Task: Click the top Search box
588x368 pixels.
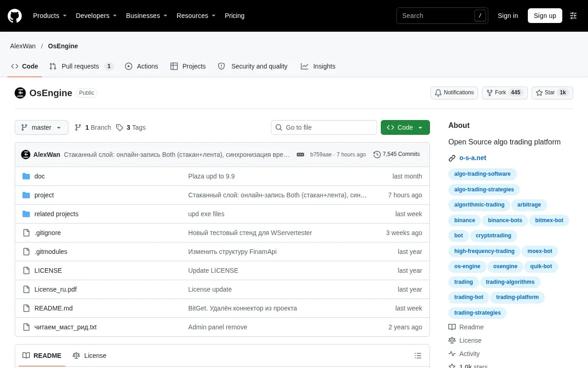Action: pyautogui.click(x=442, y=16)
